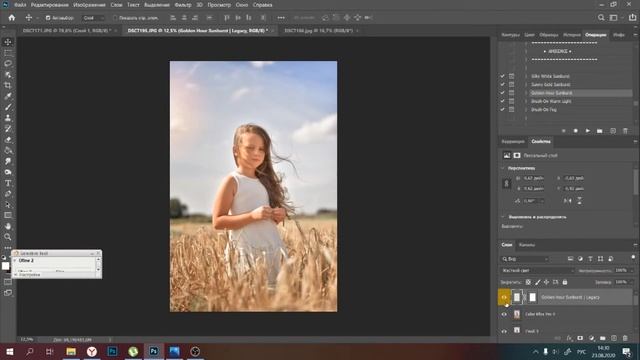Select the Zoom tool in toolbar
The height and width of the screenshot is (360, 640).
point(8,237)
